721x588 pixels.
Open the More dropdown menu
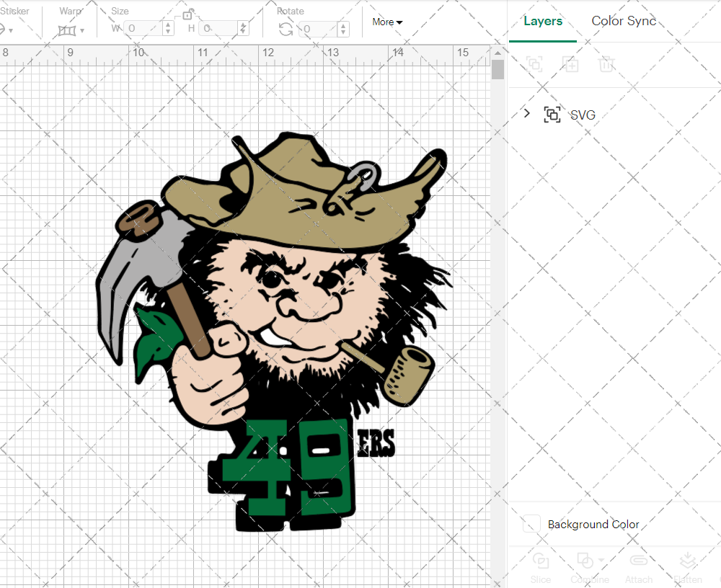pyautogui.click(x=387, y=22)
